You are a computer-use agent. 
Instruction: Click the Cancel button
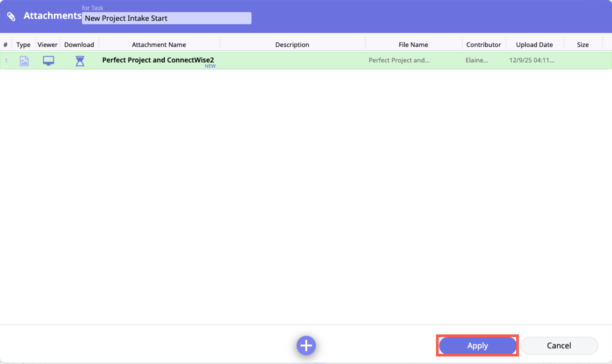coord(559,345)
